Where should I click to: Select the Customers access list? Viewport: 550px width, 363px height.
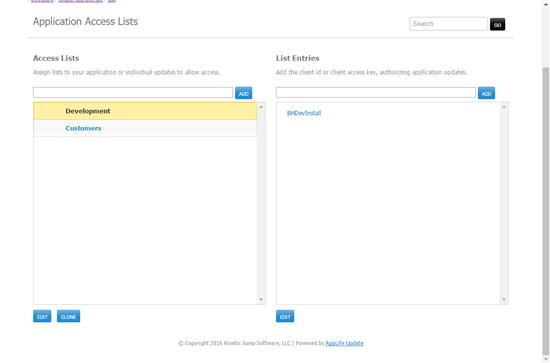(145, 128)
